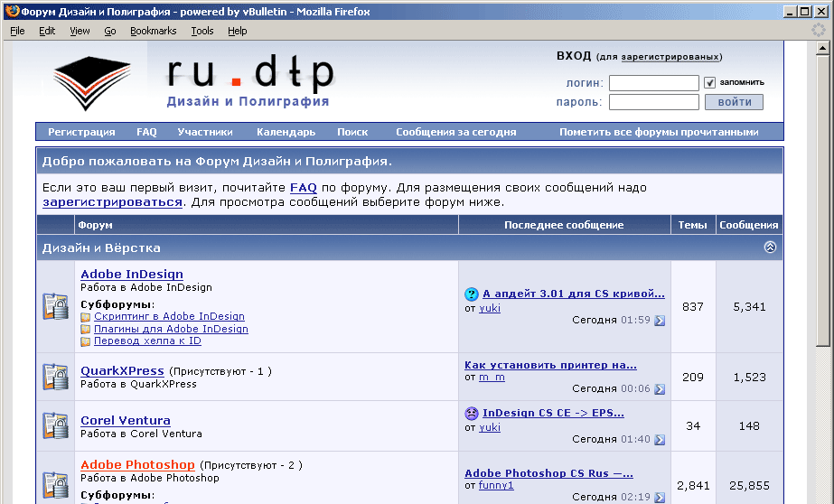The width and height of the screenshot is (834, 504).
Task: Open thread Как установить принтер на
Action: pos(550,365)
